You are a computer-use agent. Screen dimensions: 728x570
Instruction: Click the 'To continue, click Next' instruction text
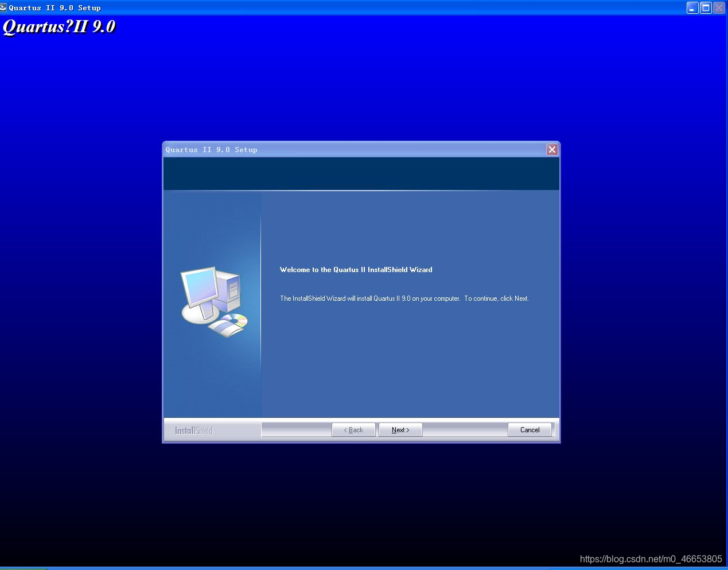coord(497,298)
